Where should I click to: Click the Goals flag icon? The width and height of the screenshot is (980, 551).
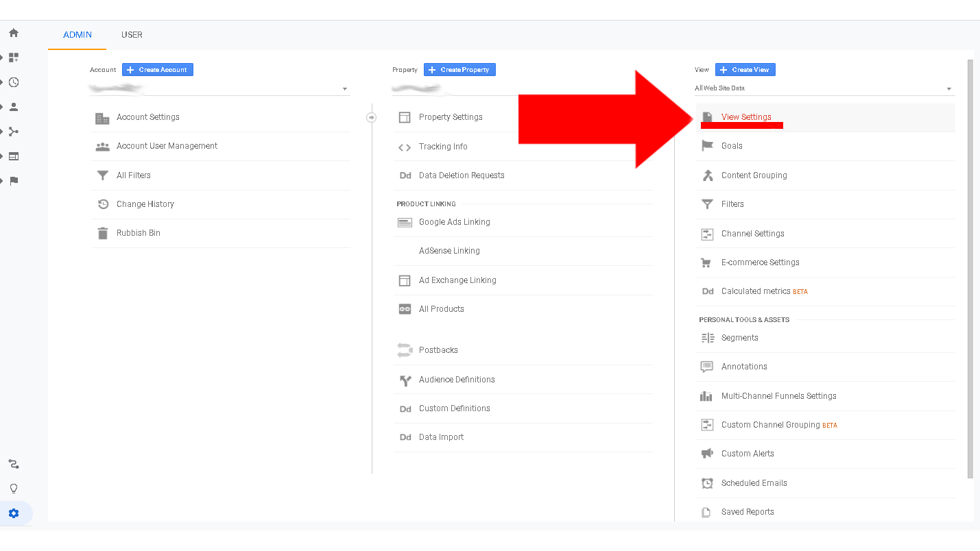(707, 146)
